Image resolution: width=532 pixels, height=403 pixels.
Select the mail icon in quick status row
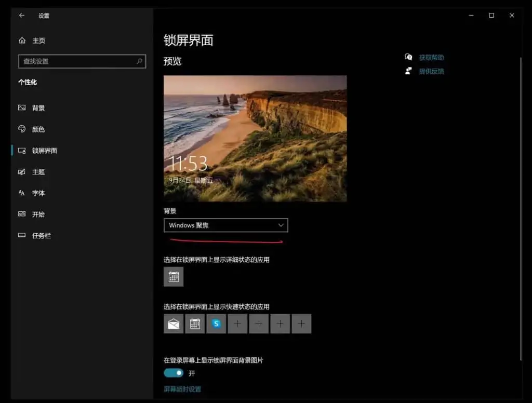174,323
